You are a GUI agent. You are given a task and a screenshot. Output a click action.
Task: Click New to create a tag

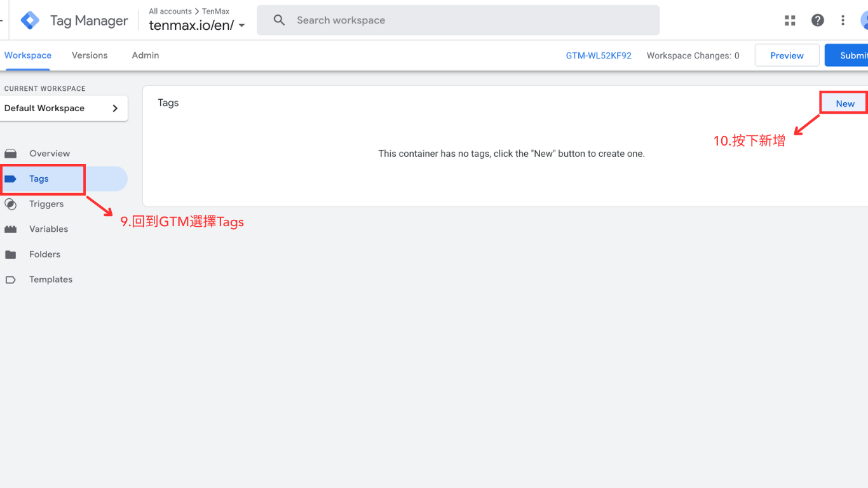click(844, 104)
